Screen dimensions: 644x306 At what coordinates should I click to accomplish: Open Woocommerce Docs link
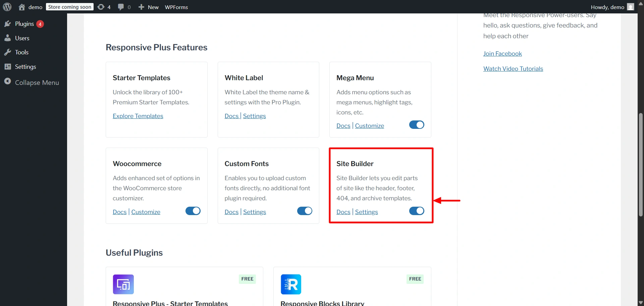tap(119, 212)
